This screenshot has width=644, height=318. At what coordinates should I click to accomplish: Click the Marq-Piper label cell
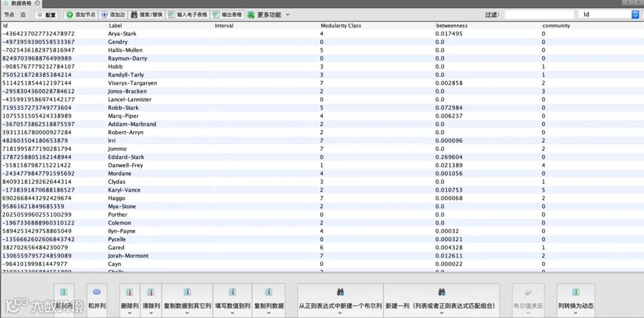tap(123, 116)
